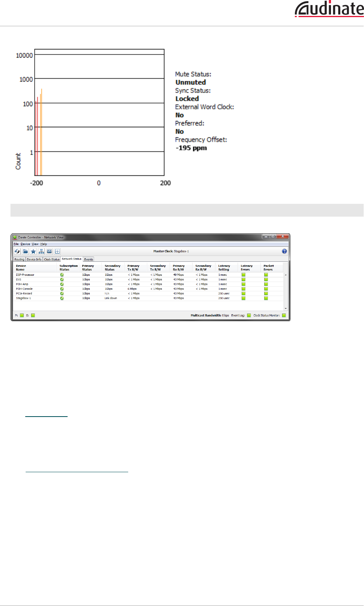Image resolution: width=364 pixels, height=606 pixels.
Task: Open the Event Log green indicator
Action: [249, 315]
